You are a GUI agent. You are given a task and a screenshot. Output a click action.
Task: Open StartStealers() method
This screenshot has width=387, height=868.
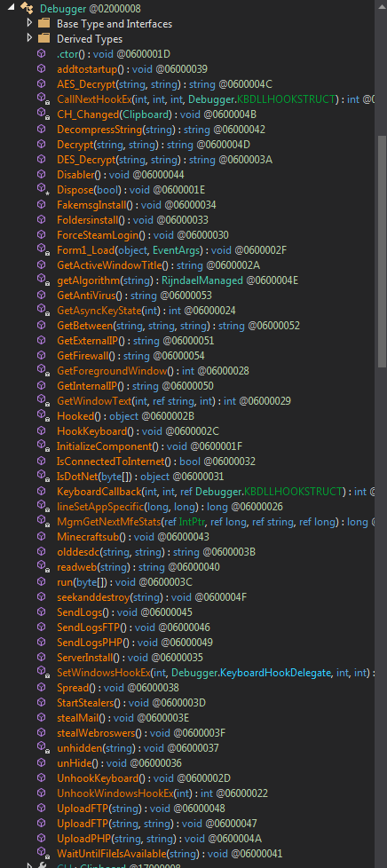click(x=131, y=703)
